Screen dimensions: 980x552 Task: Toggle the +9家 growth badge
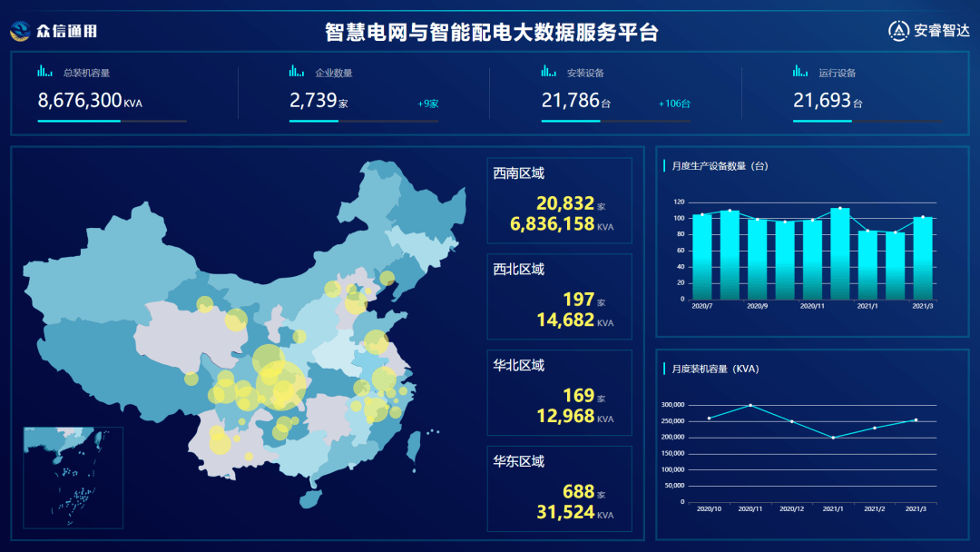click(427, 103)
